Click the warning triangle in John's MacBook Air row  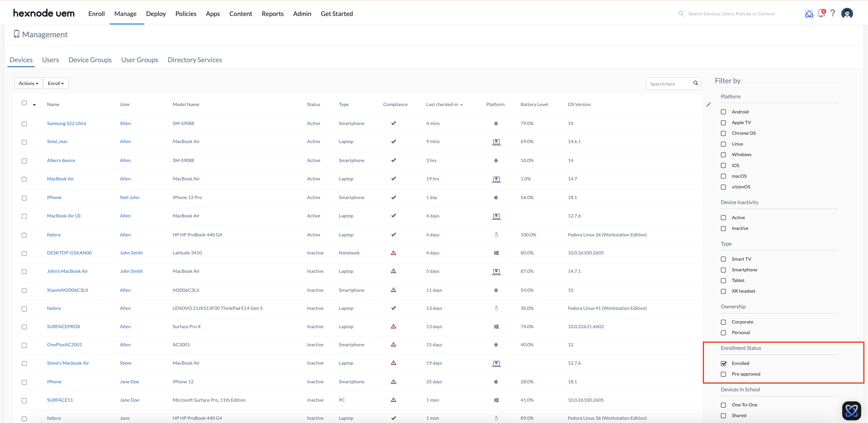tap(393, 271)
